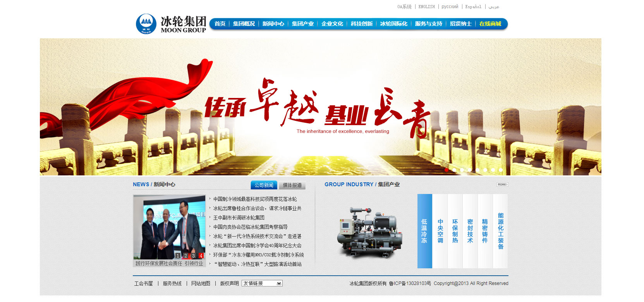Screen dimensions: 644x302
Task: Expand the 友情链接 dropdown
Action: [262, 283]
